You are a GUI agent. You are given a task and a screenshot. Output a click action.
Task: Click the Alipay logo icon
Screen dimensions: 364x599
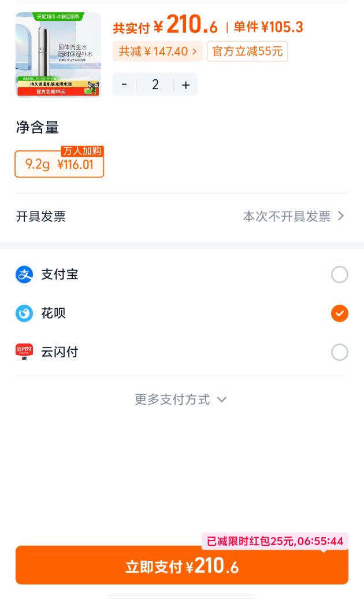tap(24, 275)
